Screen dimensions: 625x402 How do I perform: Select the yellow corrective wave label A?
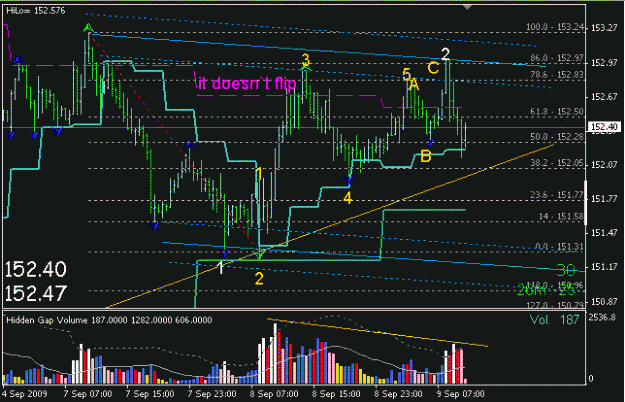414,84
